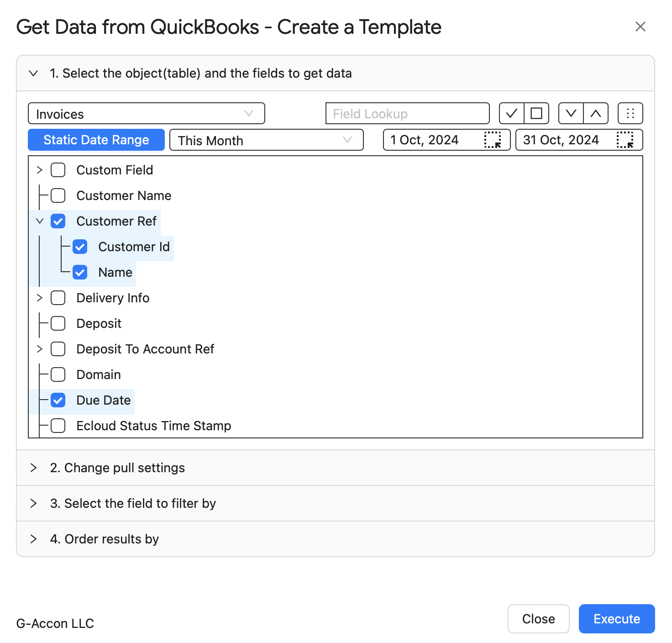
Task: Click into the Field Lookup search box
Action: pos(408,113)
